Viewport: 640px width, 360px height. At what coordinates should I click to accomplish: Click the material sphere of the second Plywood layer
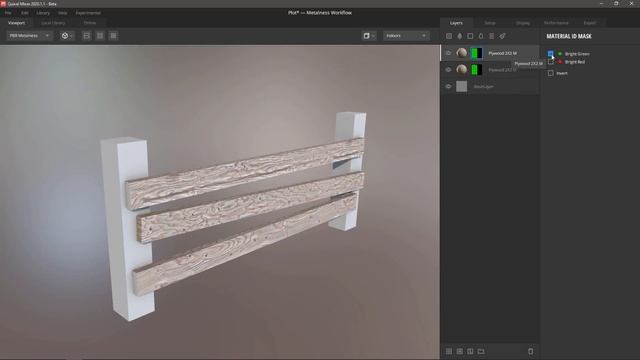462,69
